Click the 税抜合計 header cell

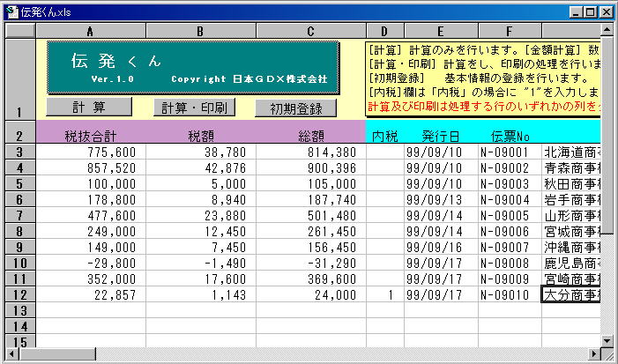pyautogui.click(x=91, y=136)
